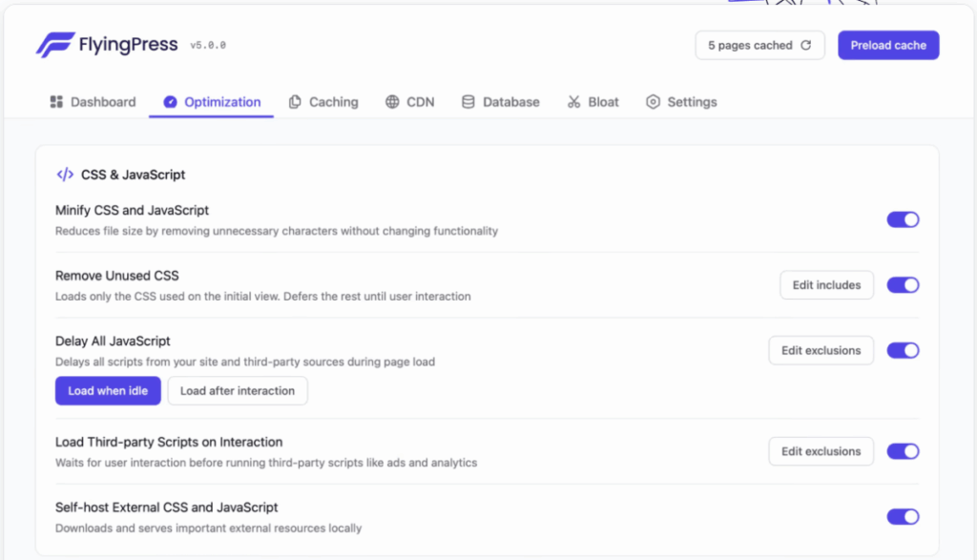Select the Load after interaction option
Image resolution: width=977 pixels, height=560 pixels.
238,391
